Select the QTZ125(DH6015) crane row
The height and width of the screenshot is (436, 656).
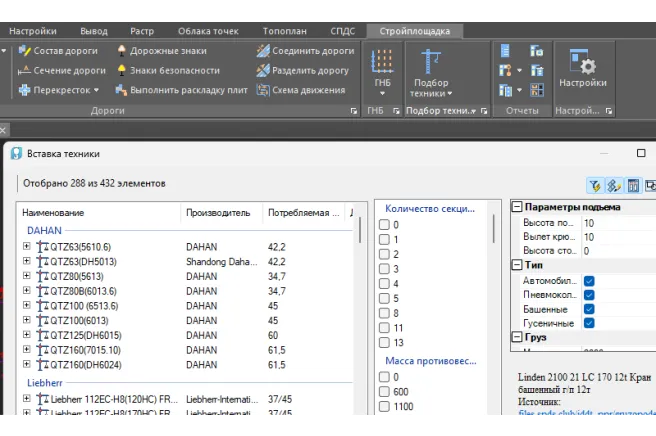tap(85, 336)
